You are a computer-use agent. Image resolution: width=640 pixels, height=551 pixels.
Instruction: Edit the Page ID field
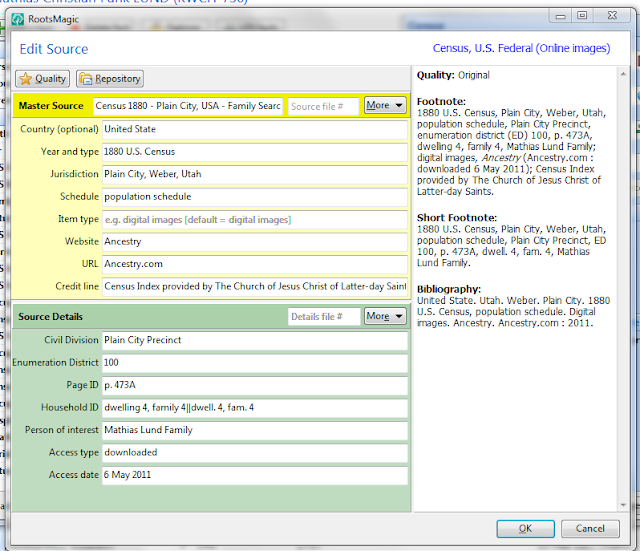(x=255, y=385)
